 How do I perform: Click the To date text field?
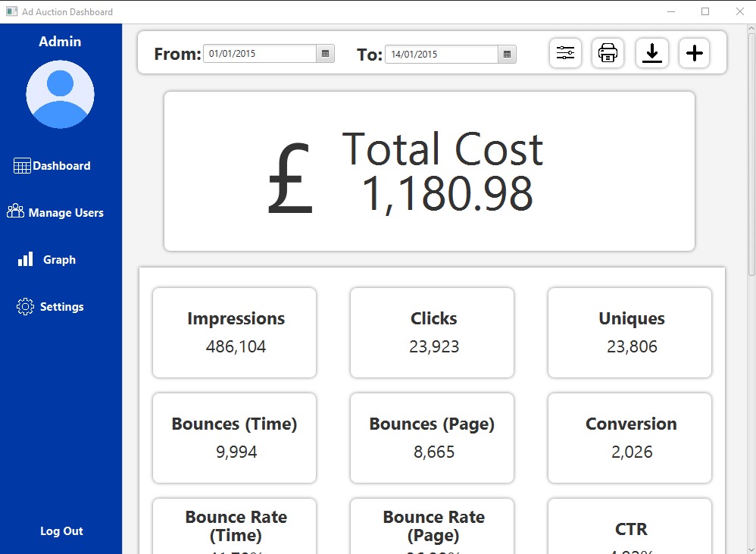point(441,54)
